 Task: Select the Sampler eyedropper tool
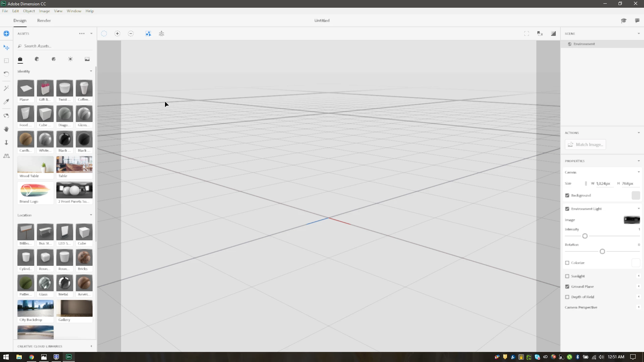click(x=6, y=102)
